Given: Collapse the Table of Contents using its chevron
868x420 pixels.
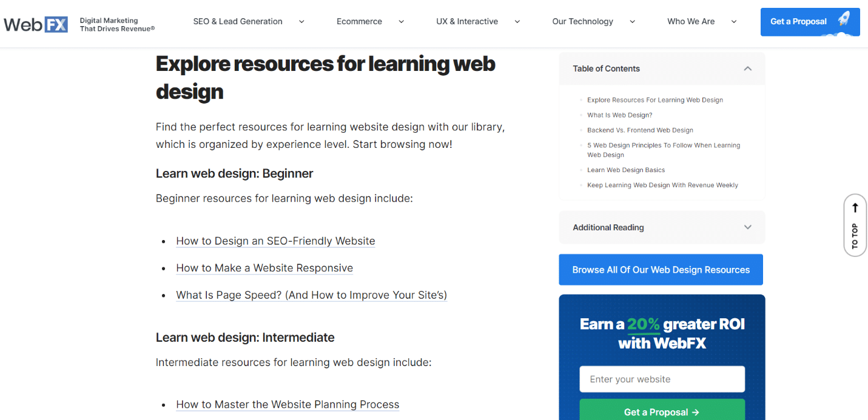Looking at the screenshot, I should coord(747,68).
